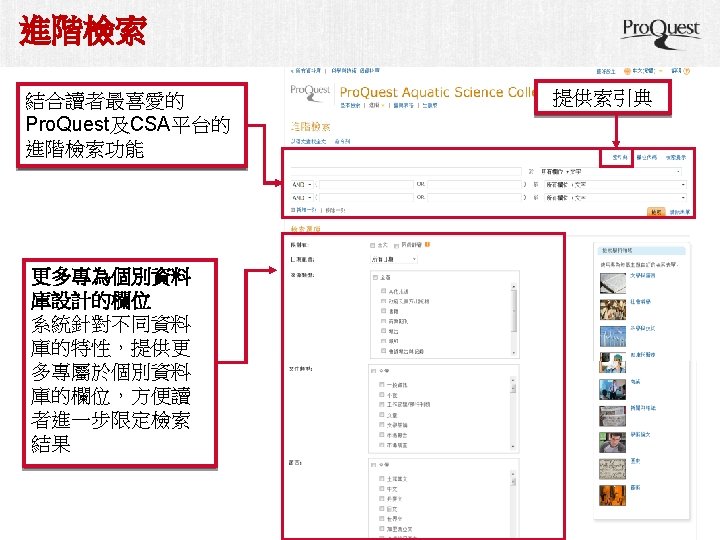
Task: Open the command line link under the heading
Action: (343, 141)
